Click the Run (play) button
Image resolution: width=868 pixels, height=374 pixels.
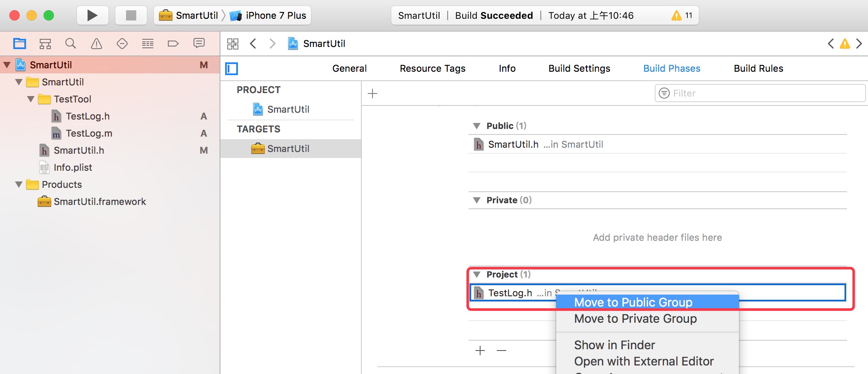tap(92, 16)
